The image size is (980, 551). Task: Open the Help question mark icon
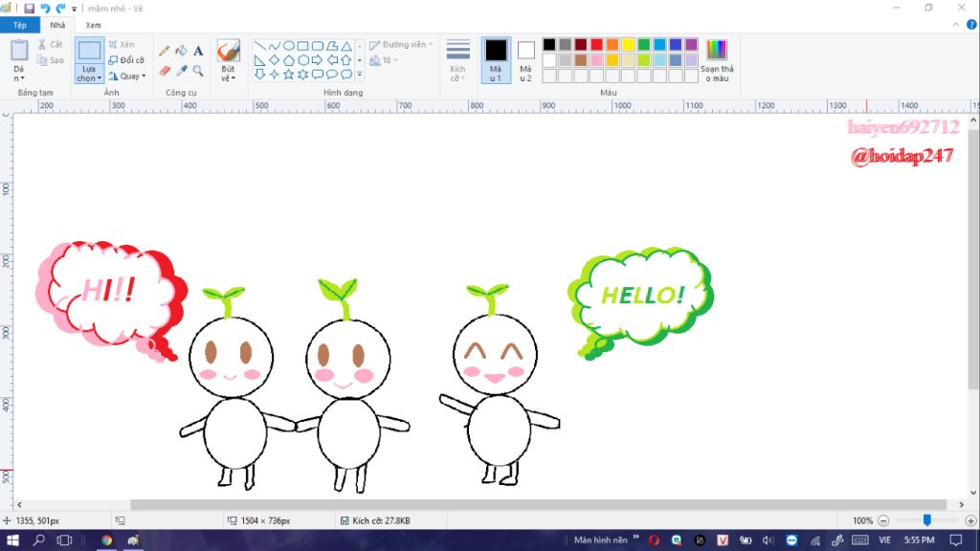pyautogui.click(x=971, y=25)
